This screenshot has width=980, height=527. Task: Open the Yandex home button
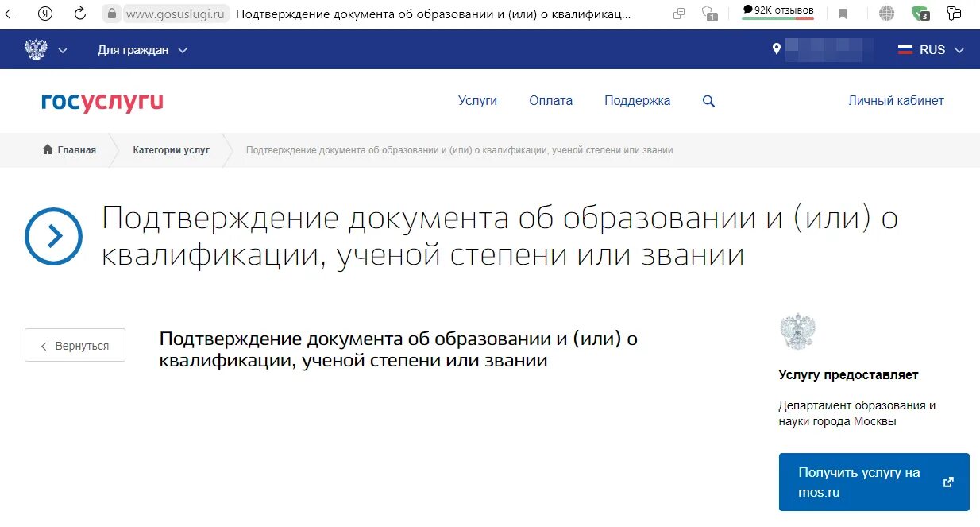45,14
